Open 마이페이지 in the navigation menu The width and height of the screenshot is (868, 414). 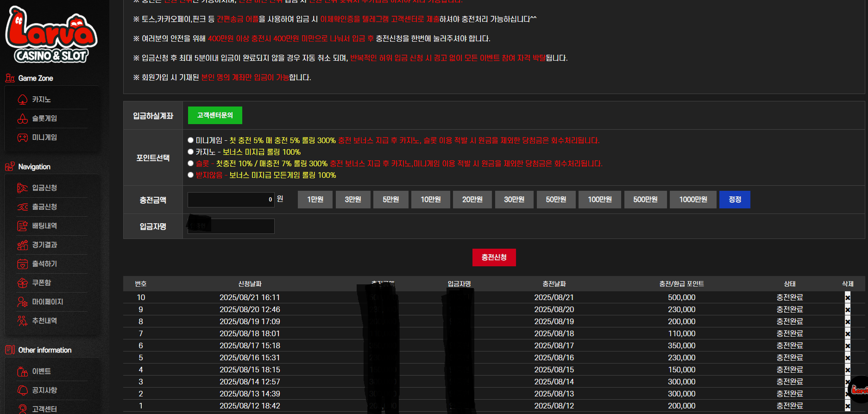(47, 302)
